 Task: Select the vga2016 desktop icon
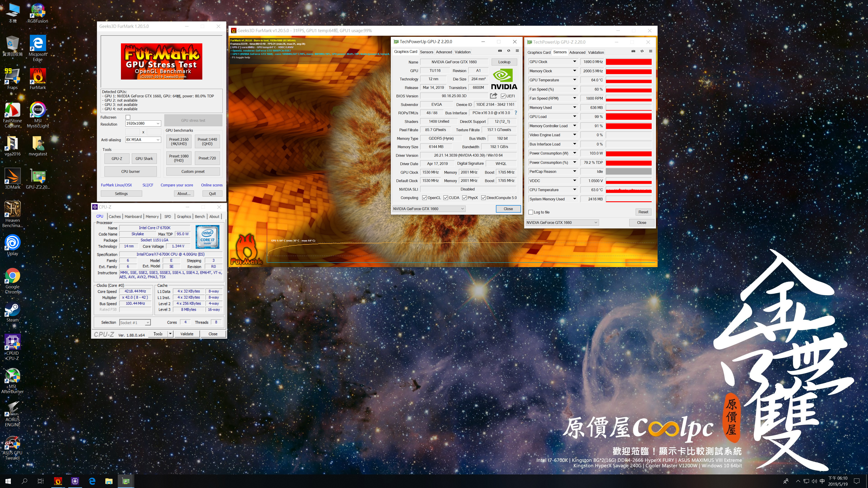[12, 145]
